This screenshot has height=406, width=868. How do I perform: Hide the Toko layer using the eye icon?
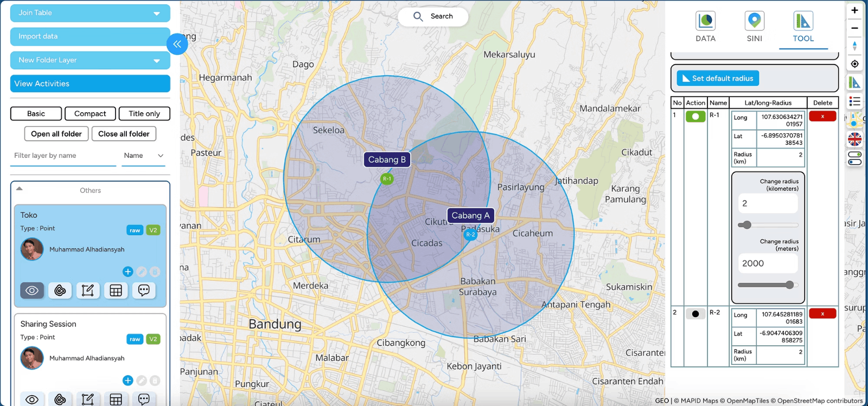32,291
